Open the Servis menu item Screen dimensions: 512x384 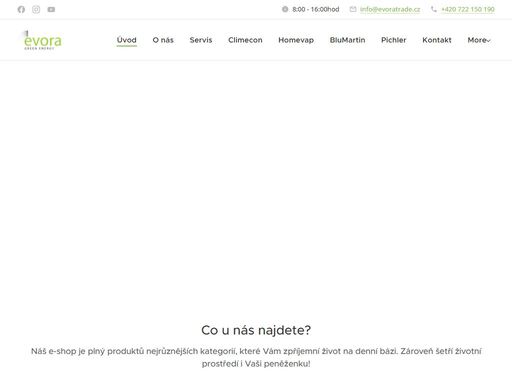pyautogui.click(x=201, y=40)
